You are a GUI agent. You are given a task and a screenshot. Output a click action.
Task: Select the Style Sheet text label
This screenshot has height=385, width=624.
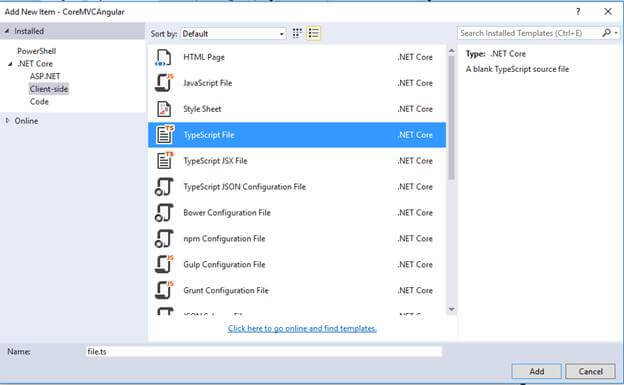[202, 109]
